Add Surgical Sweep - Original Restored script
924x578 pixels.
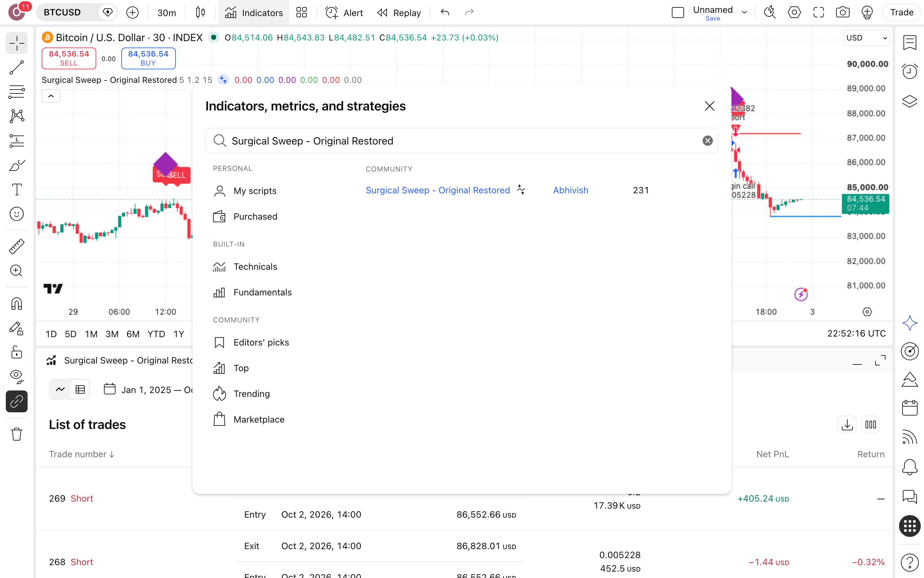(438, 190)
